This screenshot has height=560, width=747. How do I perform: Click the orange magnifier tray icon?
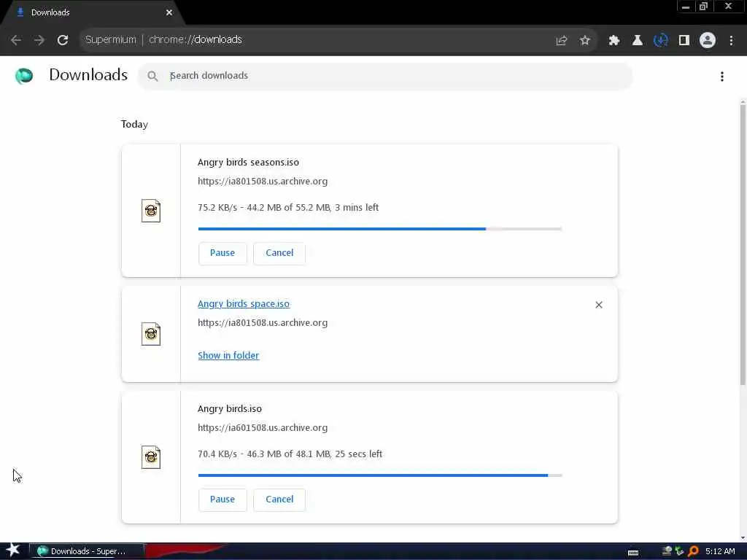pyautogui.click(x=693, y=551)
